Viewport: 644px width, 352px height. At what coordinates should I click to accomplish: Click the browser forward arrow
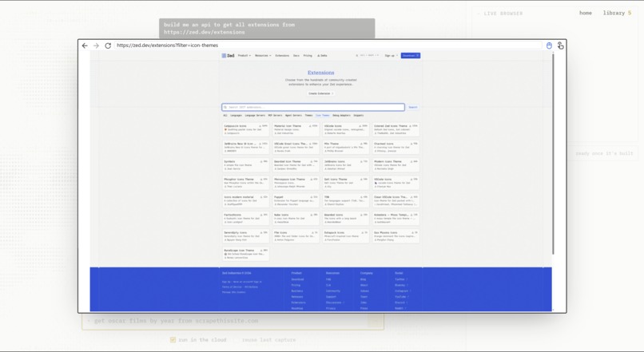coord(96,45)
